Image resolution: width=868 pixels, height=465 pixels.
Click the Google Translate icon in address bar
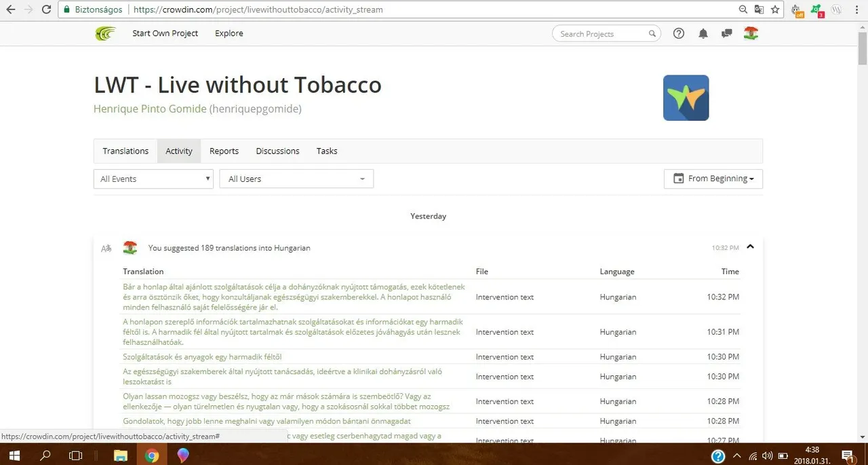pyautogui.click(x=759, y=10)
